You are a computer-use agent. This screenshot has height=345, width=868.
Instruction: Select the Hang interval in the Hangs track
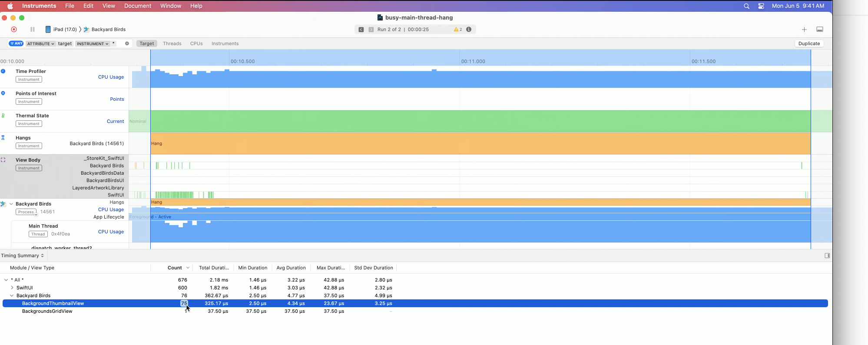coord(480,143)
